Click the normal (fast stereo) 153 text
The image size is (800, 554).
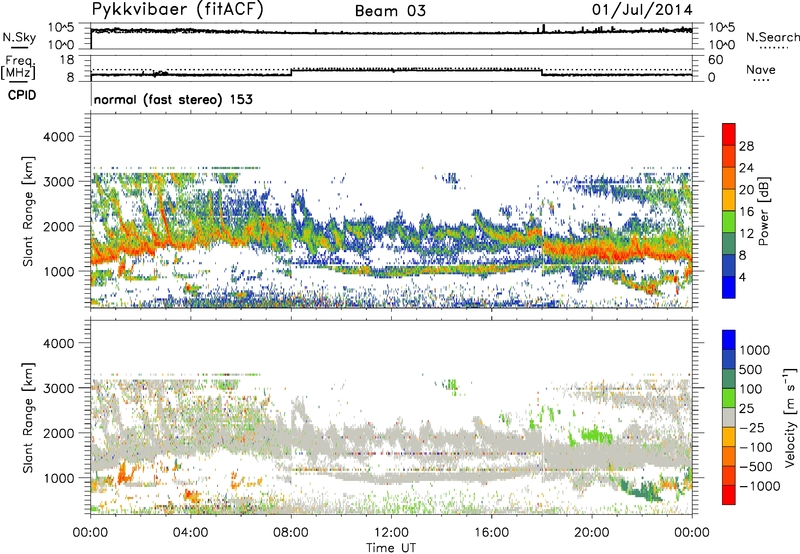click(x=173, y=99)
